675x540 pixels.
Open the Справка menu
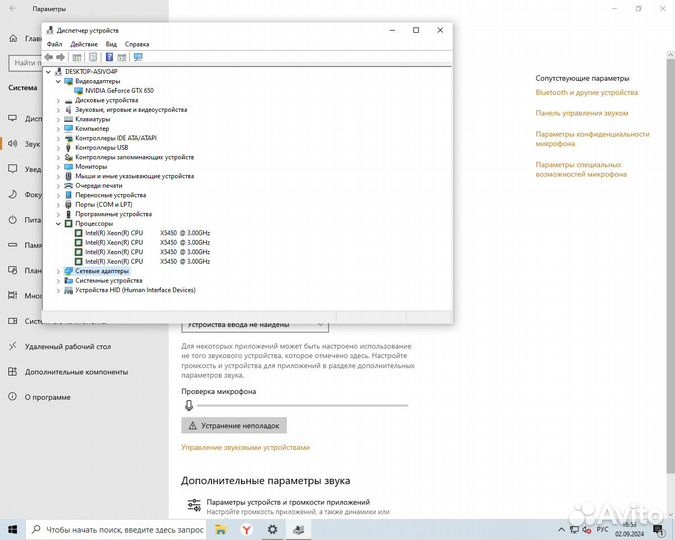coord(137,44)
